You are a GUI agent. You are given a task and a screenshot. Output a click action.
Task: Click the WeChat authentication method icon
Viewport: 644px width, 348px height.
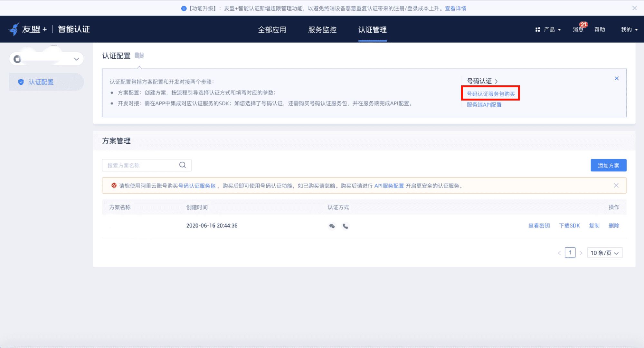332,226
